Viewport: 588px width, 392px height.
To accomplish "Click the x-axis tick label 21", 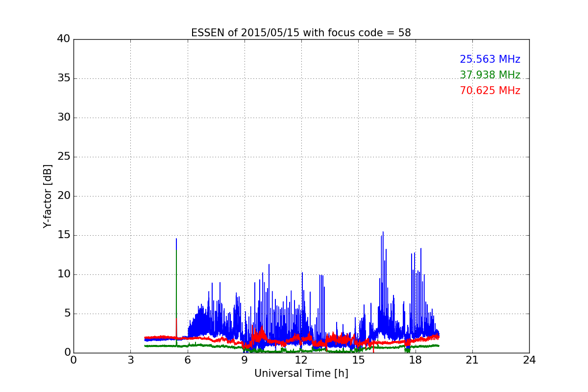I will (x=472, y=360).
